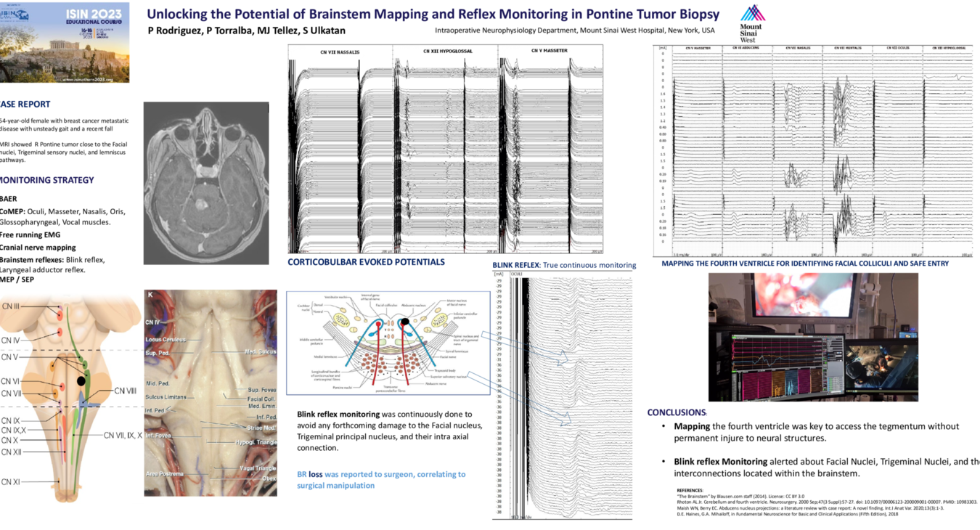Click the blue 'BR loss was reported' text
The image size is (980, 530).
(x=381, y=479)
